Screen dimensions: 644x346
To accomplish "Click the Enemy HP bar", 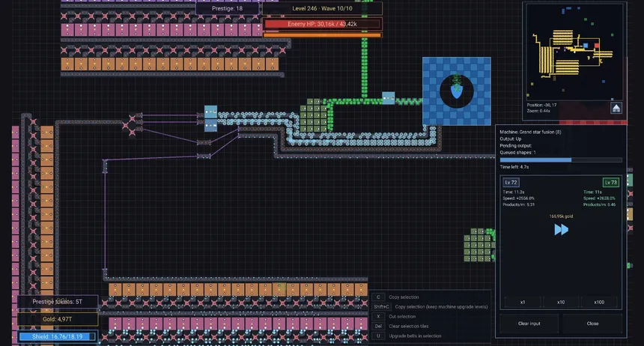I will tap(322, 24).
